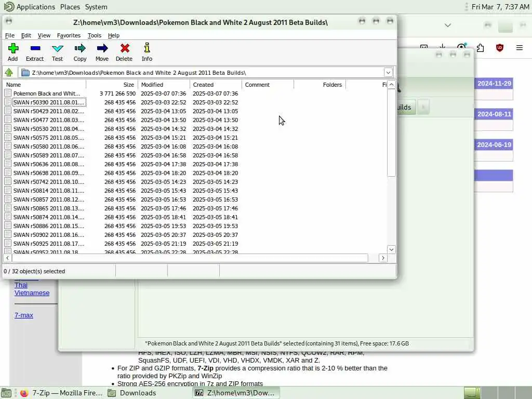Open the Applications panel menu
The width and height of the screenshot is (532, 399).
point(36,7)
